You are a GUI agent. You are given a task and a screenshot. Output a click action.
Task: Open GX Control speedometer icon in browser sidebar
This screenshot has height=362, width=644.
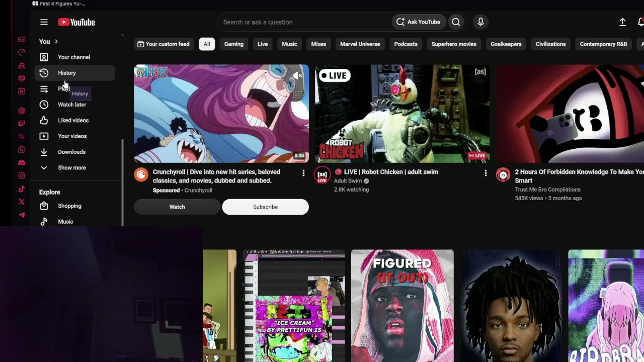(x=22, y=52)
